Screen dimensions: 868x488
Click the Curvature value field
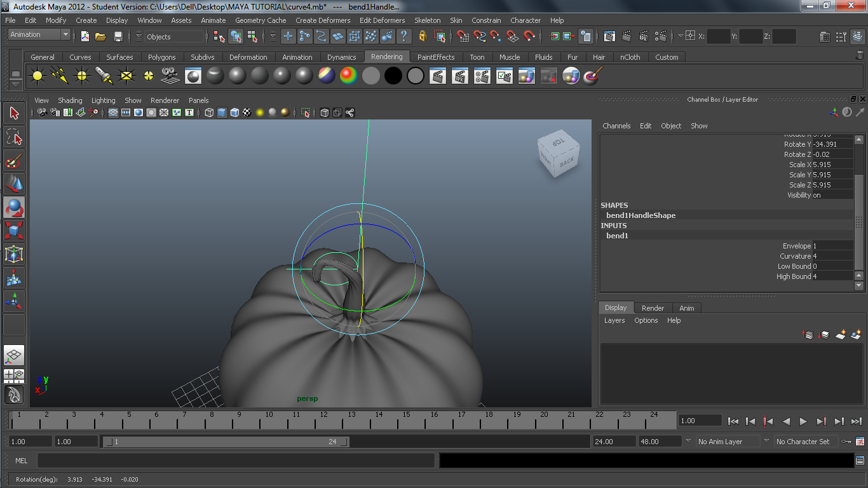(x=833, y=256)
